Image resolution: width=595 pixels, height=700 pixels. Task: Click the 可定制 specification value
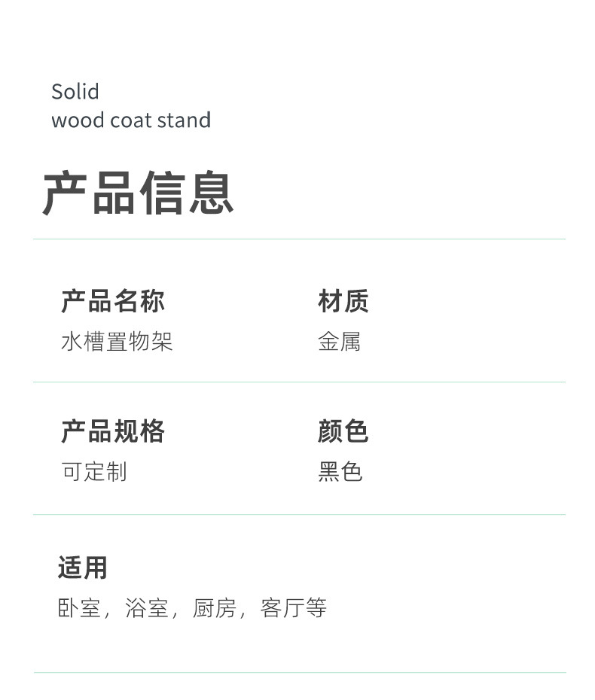click(93, 472)
